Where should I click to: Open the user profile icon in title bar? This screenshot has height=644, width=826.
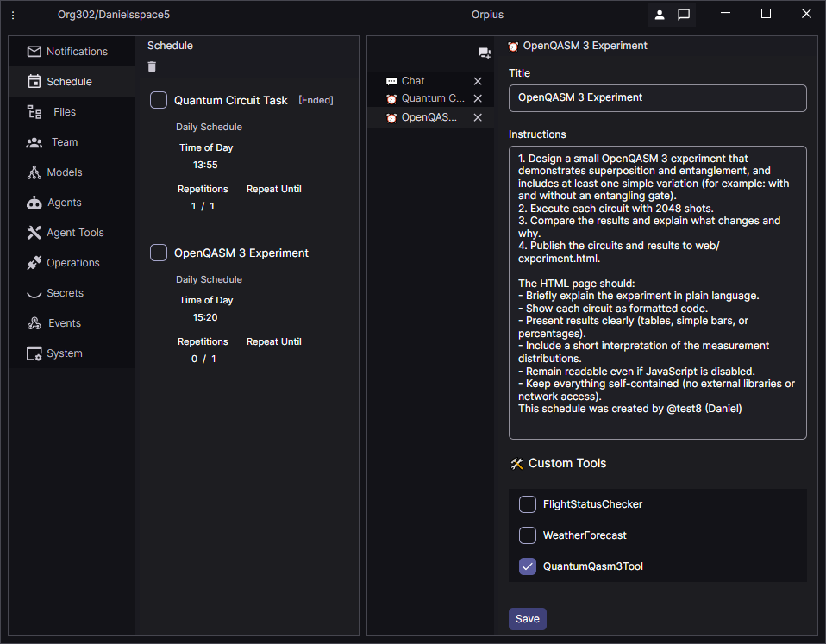click(x=660, y=15)
